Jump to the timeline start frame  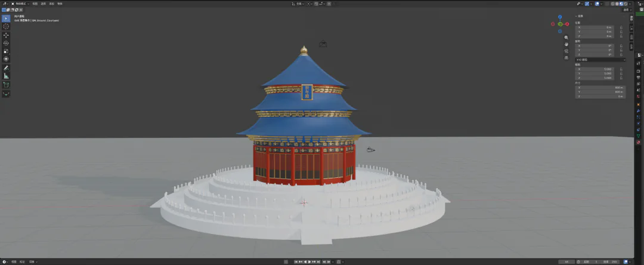point(296,261)
